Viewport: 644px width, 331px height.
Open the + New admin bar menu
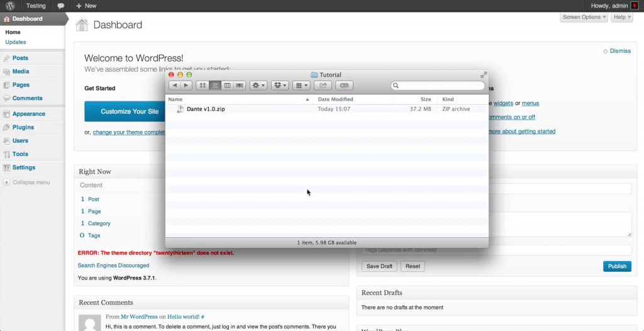86,6
